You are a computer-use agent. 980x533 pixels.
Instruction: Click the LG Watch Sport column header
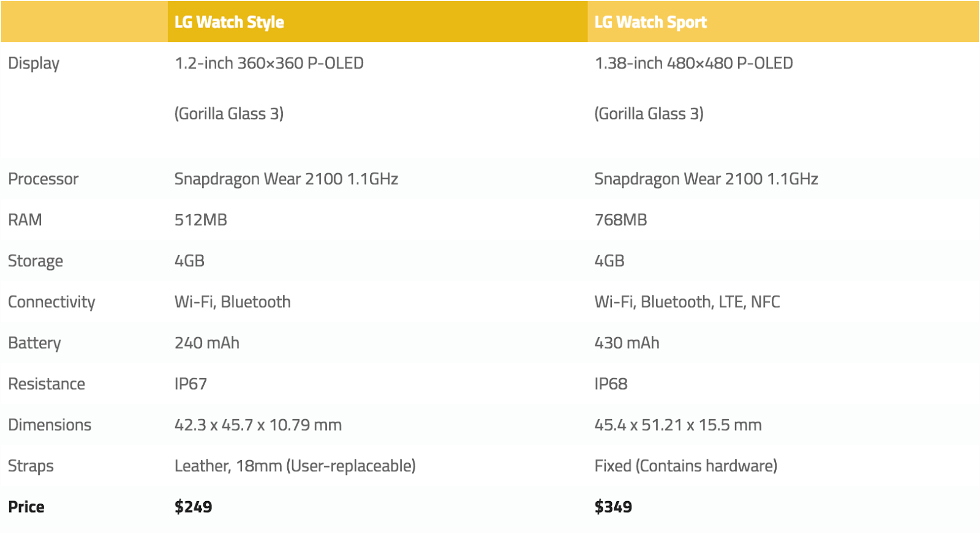(650, 23)
